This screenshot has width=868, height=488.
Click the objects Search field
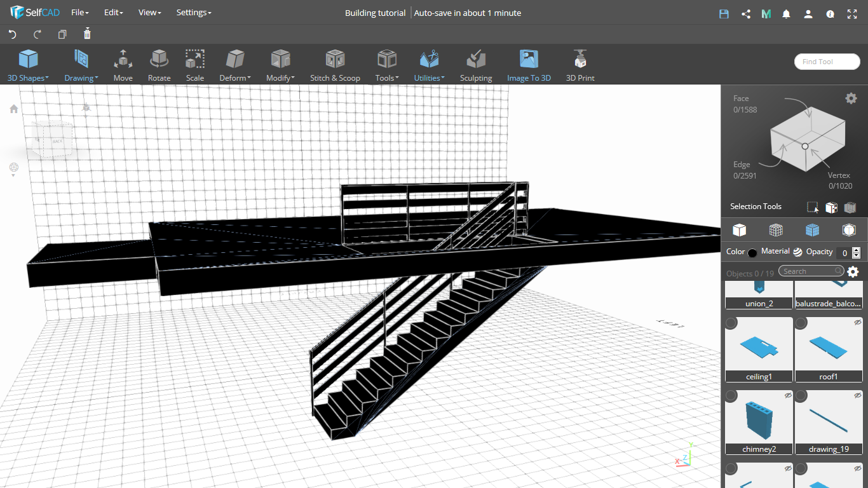coord(811,271)
